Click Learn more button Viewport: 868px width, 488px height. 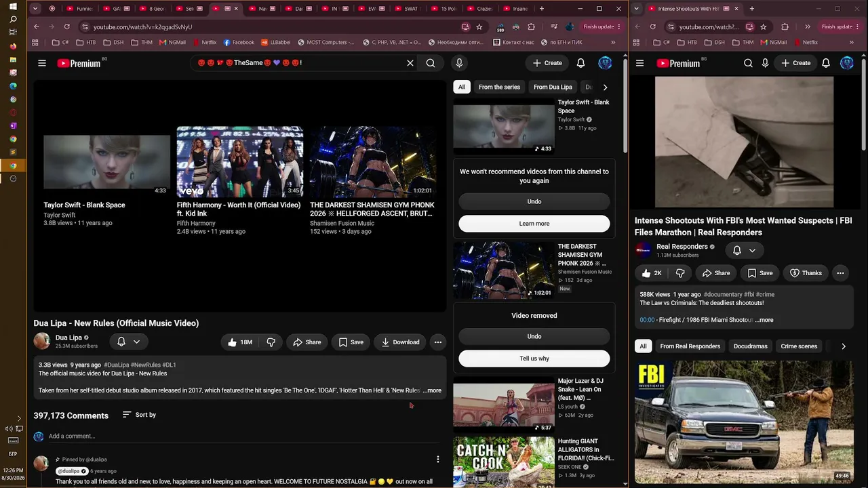pos(534,224)
